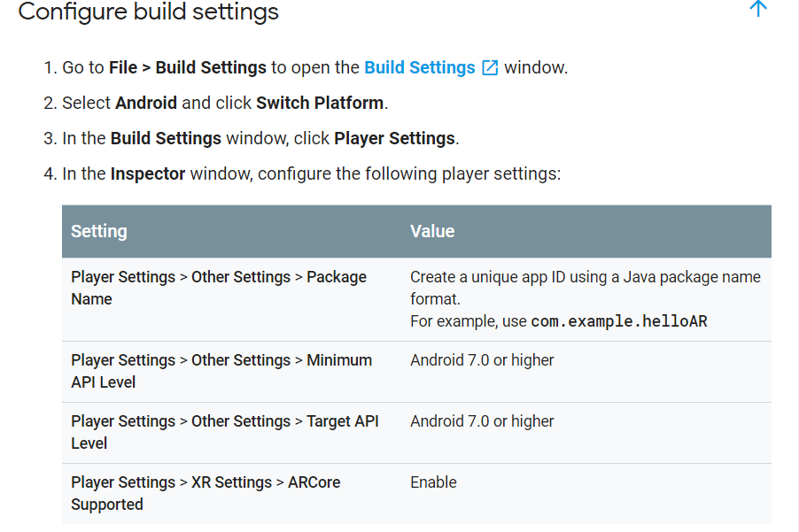Select the com.example.helloAR code text

coord(619,321)
